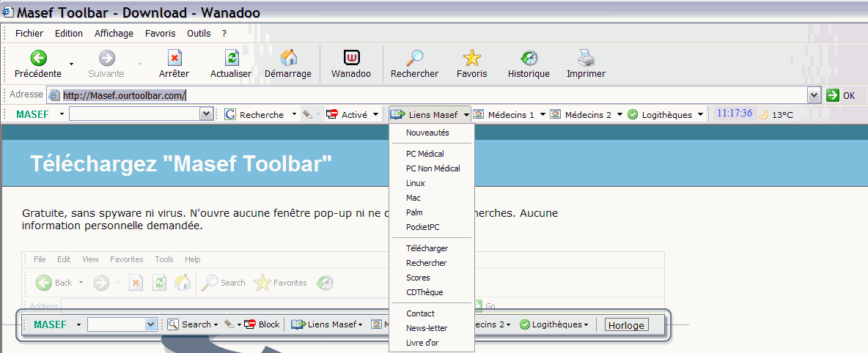Go to Démarrage home page icon
This screenshot has width=868, height=353.
point(288,58)
